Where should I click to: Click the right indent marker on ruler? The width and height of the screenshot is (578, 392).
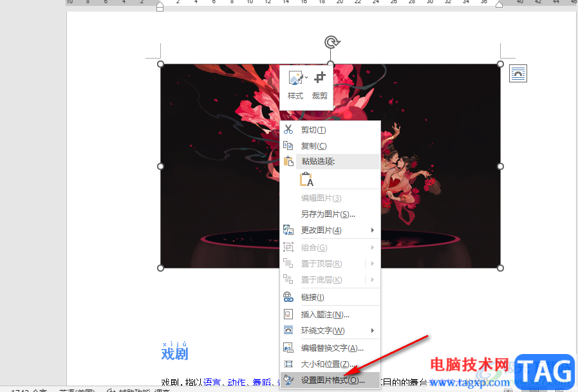(499, 5)
